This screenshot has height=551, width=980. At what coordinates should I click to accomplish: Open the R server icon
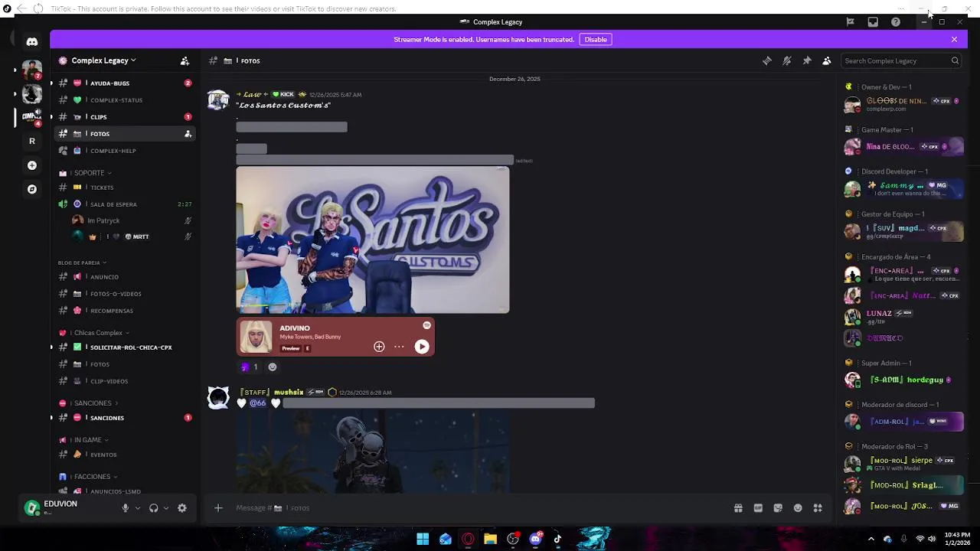(x=31, y=141)
